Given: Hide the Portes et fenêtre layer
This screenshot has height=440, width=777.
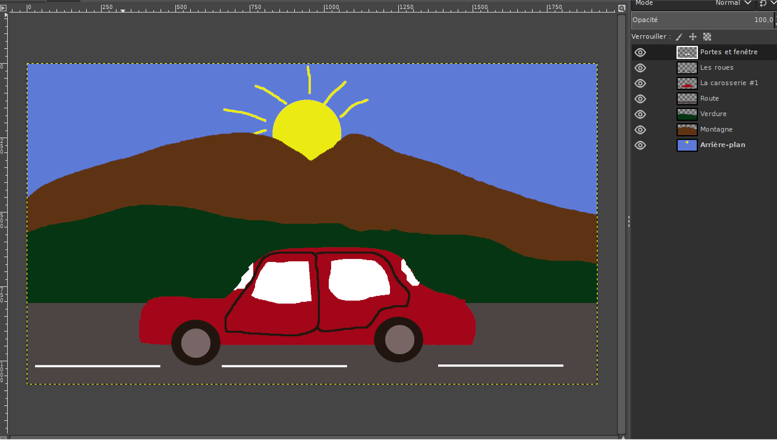Looking at the screenshot, I should pyautogui.click(x=640, y=53).
